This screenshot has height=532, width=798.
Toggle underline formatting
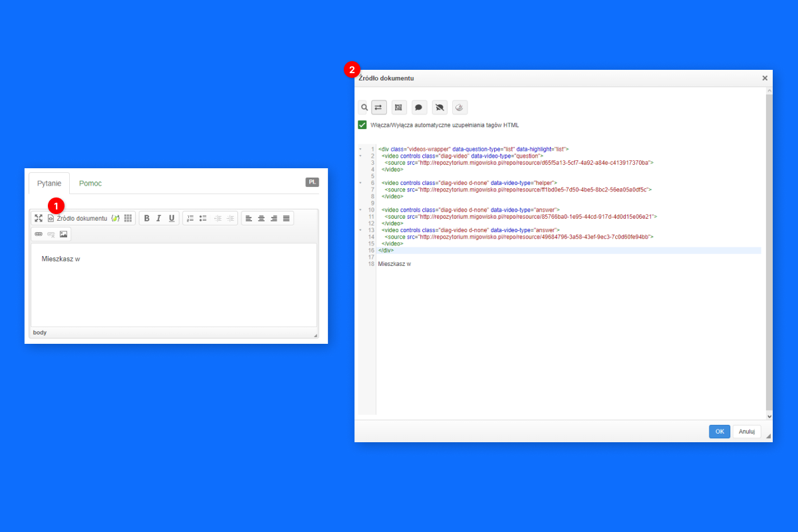click(x=172, y=218)
